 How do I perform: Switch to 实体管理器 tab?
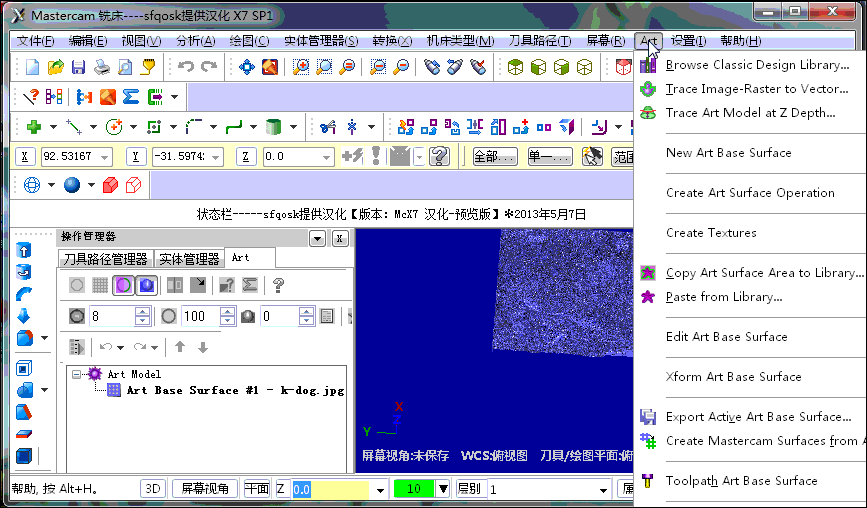(189, 259)
